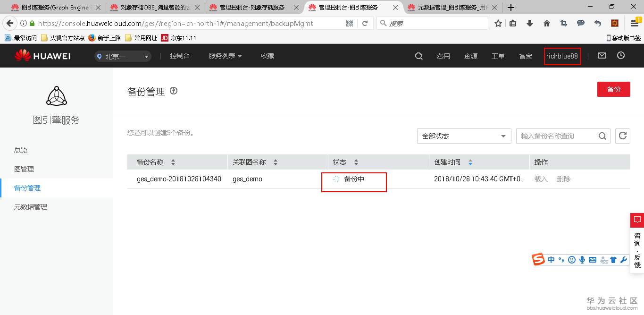Open 最常访问 bookmark folder
Image resolution: width=644 pixels, height=315 pixels.
click(x=21, y=38)
